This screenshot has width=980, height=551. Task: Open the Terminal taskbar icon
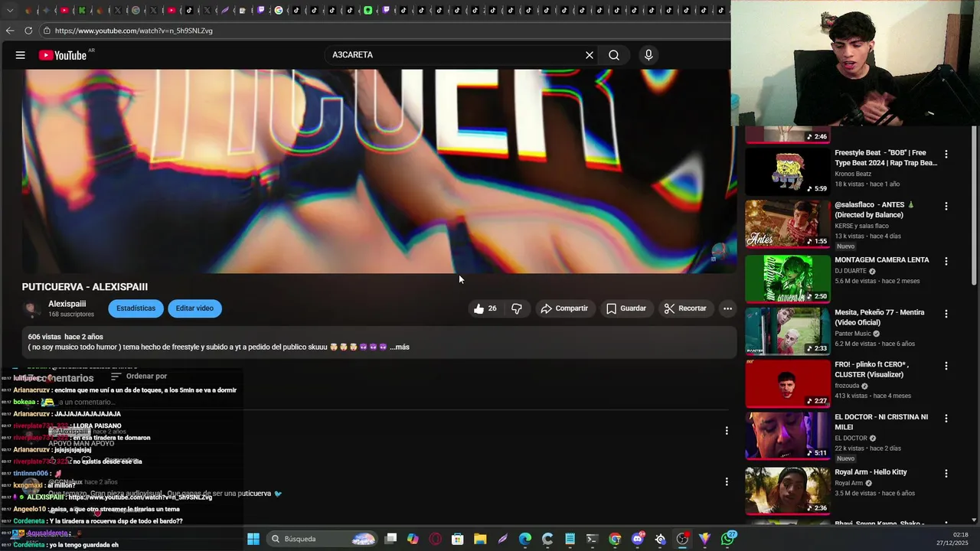pyautogui.click(x=592, y=539)
